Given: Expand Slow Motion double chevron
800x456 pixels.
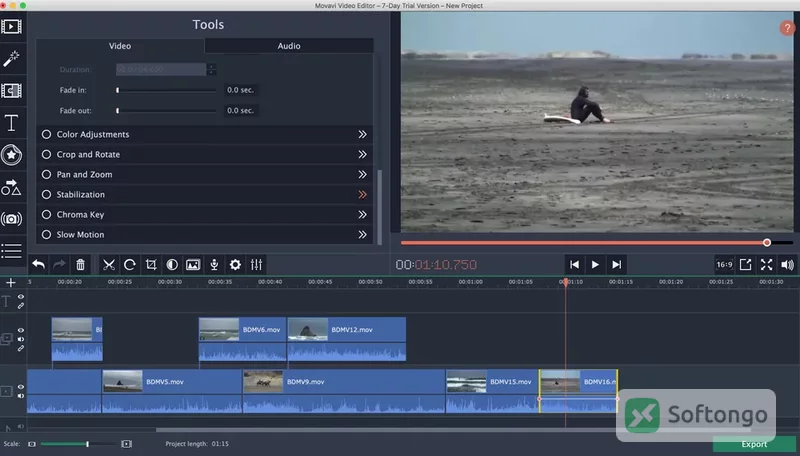Looking at the screenshot, I should tap(362, 235).
